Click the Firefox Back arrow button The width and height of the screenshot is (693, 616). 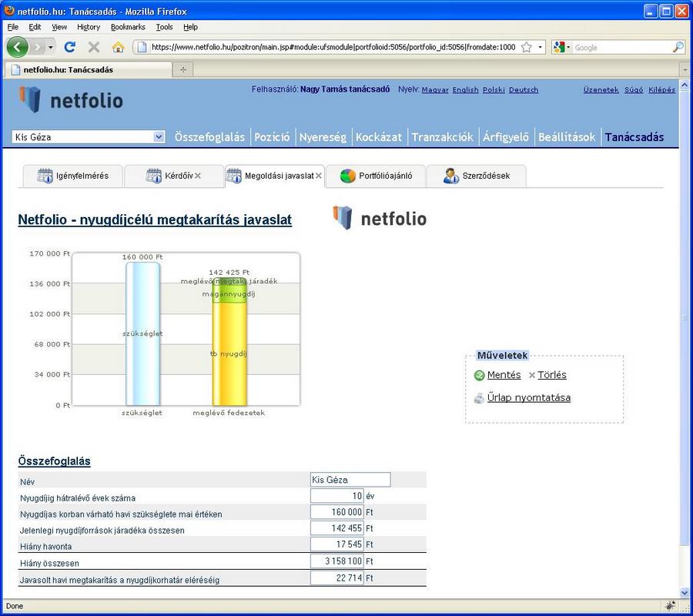tap(17, 47)
